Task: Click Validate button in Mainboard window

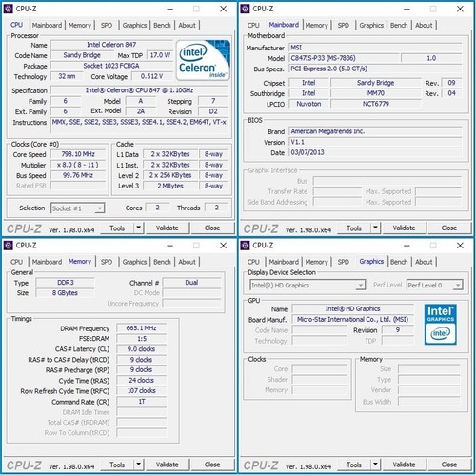Action: tap(404, 228)
